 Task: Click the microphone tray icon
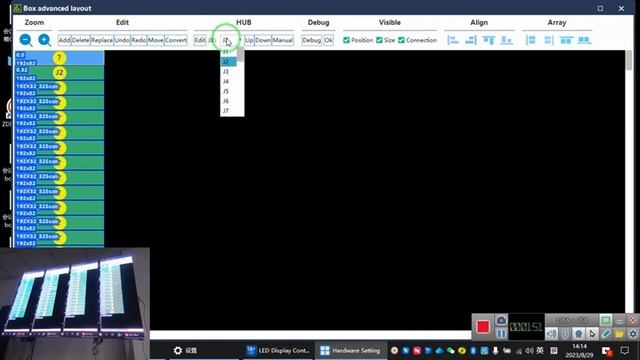(x=495, y=350)
